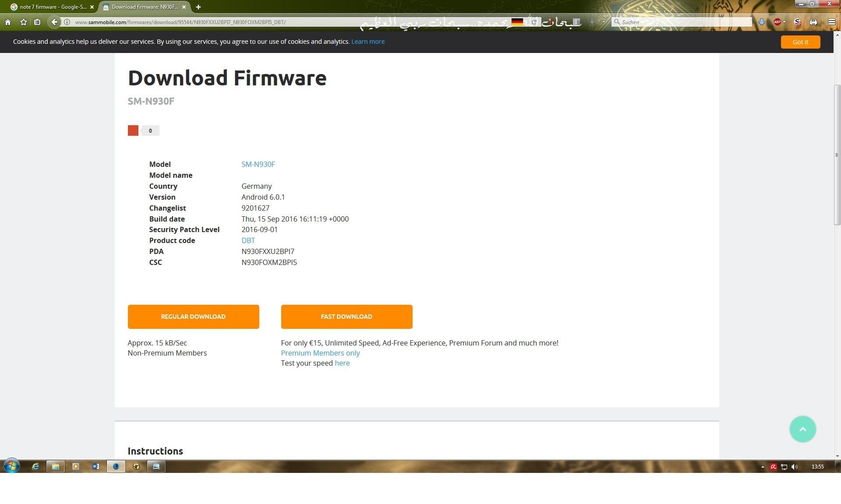
Task: Click the active browser taskbar icon
Action: (x=116, y=466)
